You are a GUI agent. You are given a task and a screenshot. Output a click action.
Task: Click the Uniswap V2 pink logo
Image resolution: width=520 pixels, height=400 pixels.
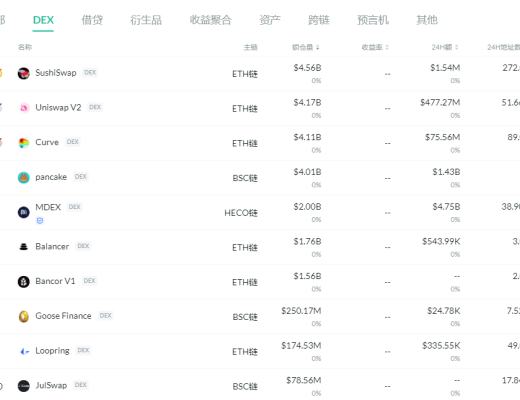click(x=24, y=108)
